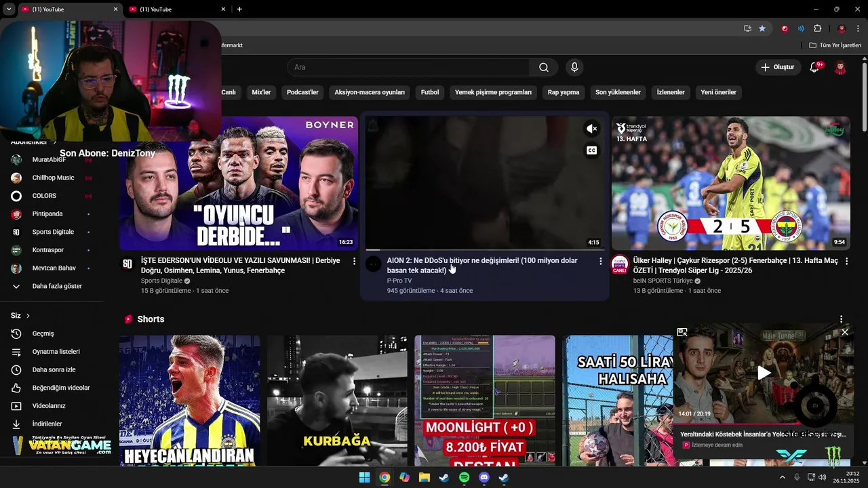Select the 'Futbol' filter chip

tap(430, 92)
